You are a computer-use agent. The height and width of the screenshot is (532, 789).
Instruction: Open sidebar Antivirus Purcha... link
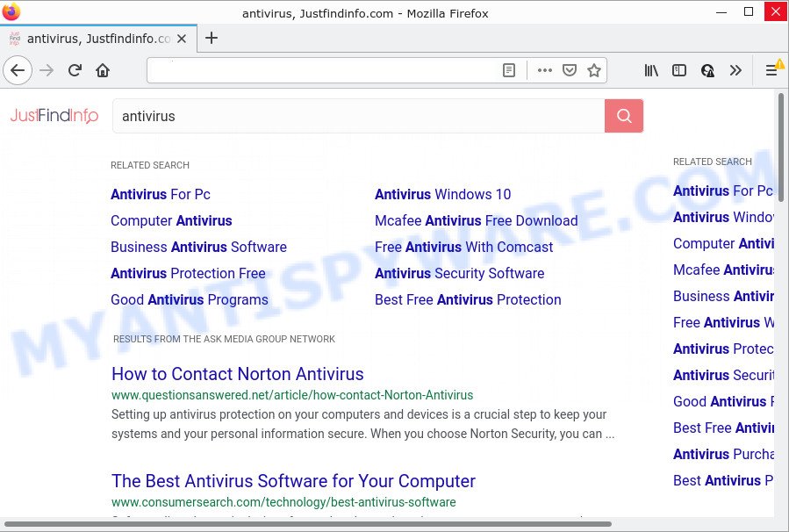[723, 454]
